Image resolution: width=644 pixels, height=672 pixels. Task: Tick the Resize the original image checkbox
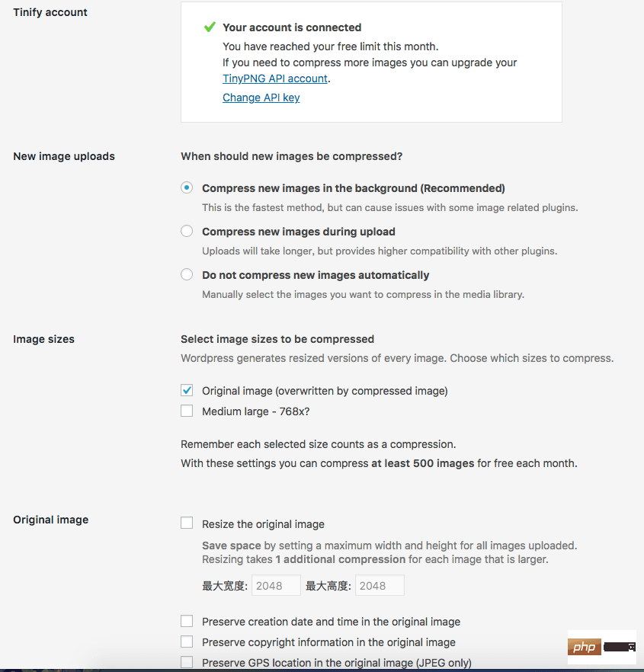[x=187, y=523]
